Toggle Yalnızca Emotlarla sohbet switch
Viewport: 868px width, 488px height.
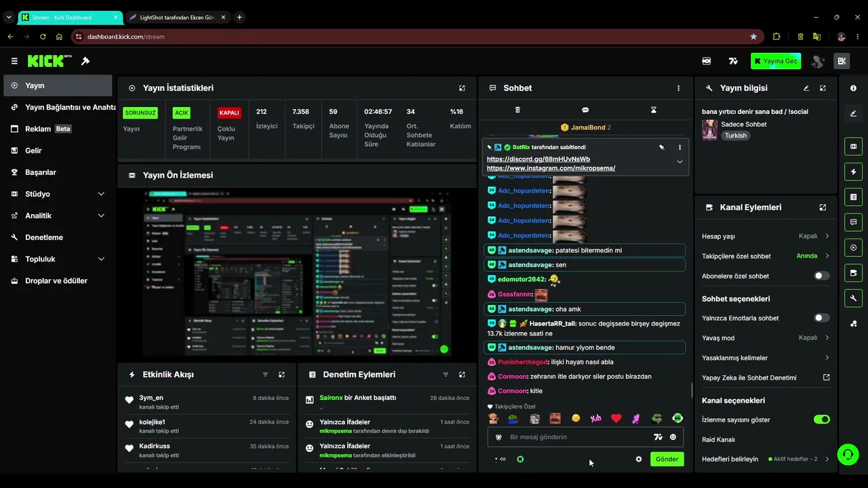821,318
